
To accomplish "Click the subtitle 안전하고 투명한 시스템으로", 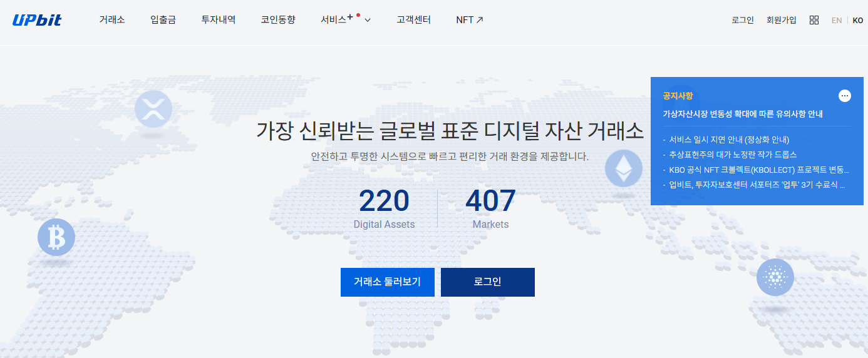I will 450,156.
